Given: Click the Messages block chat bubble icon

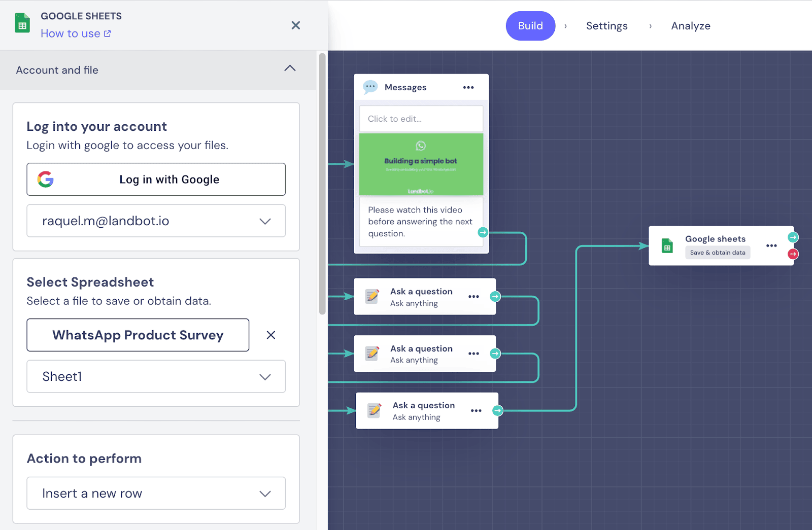Looking at the screenshot, I should tap(370, 87).
